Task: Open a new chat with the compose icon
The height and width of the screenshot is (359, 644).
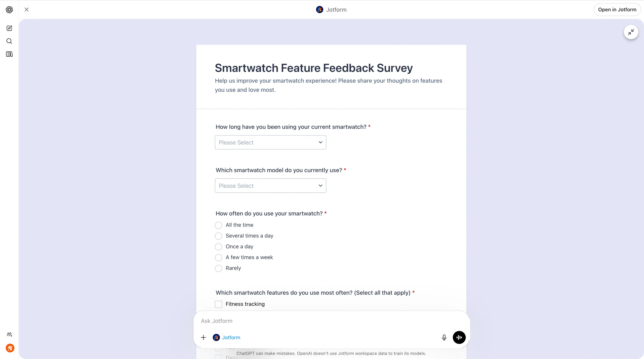Action: pyautogui.click(x=9, y=28)
